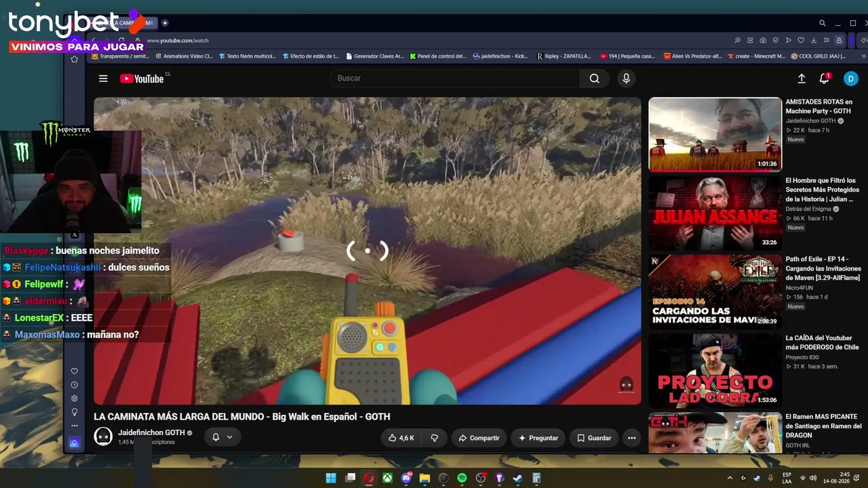The height and width of the screenshot is (488, 868).
Task: Open the jaidefinichon Kick bookmark
Action: 501,56
